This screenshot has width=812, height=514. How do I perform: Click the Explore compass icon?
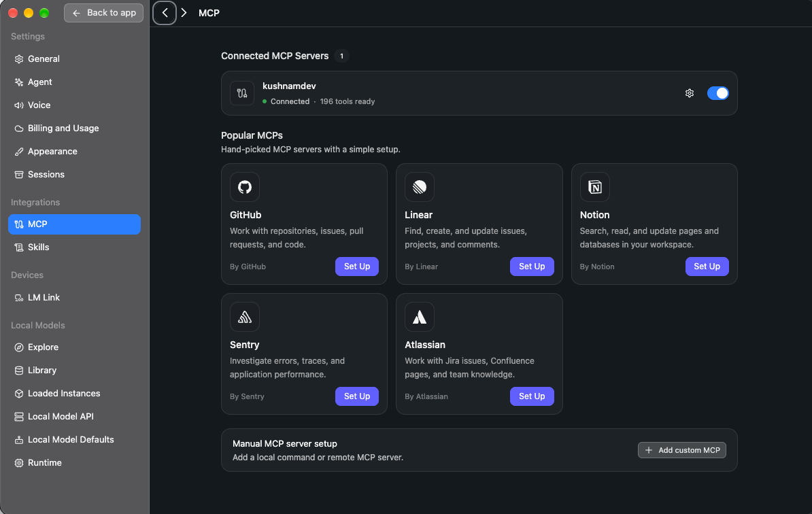tap(19, 347)
